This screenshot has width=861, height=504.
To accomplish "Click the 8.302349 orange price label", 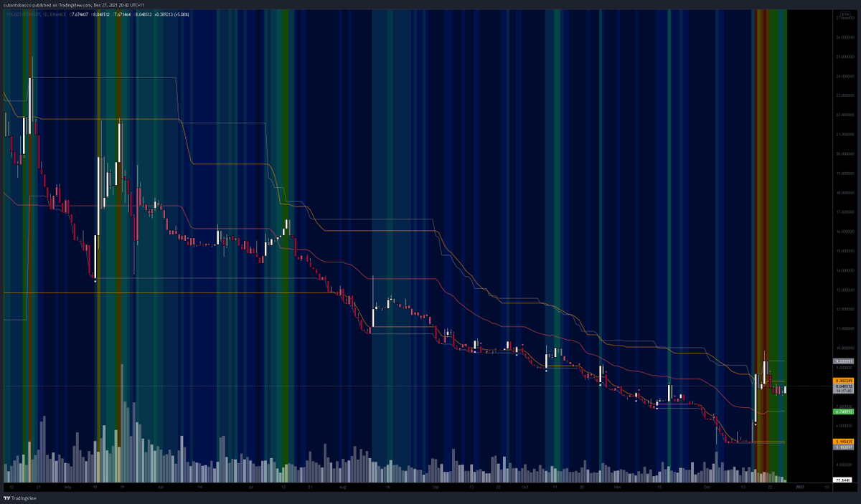I will pos(843,381).
